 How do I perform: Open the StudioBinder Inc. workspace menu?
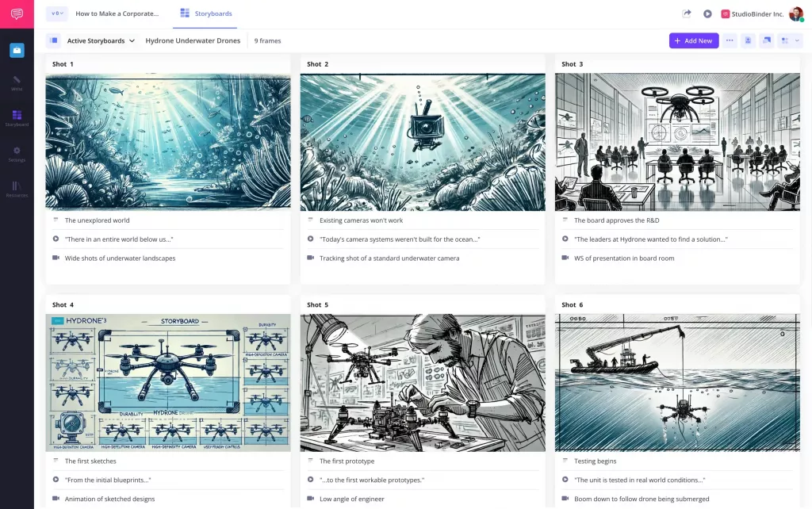coord(752,13)
